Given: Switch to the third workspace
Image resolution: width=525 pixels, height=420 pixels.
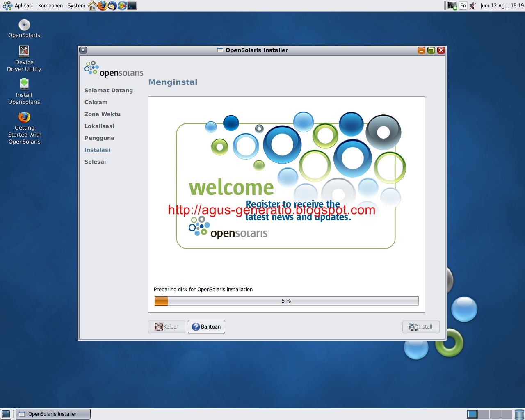Looking at the screenshot, I should point(495,414).
